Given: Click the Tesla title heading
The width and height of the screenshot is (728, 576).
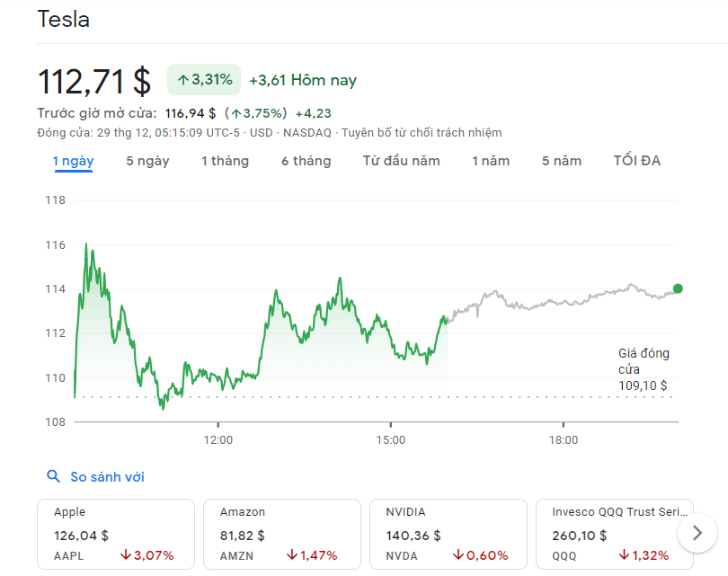Looking at the screenshot, I should point(63,20).
